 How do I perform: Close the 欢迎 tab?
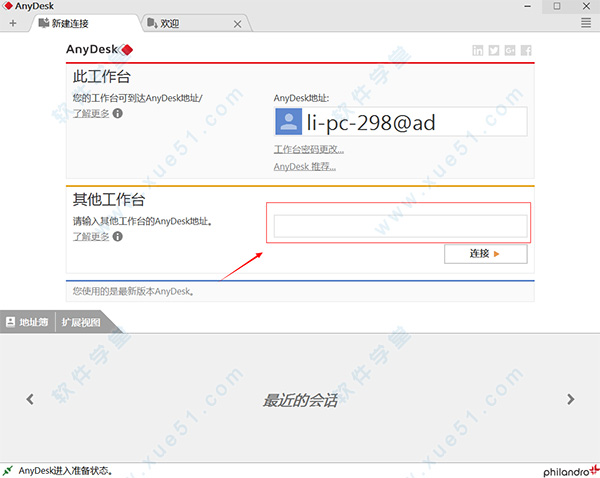pyautogui.click(x=238, y=24)
